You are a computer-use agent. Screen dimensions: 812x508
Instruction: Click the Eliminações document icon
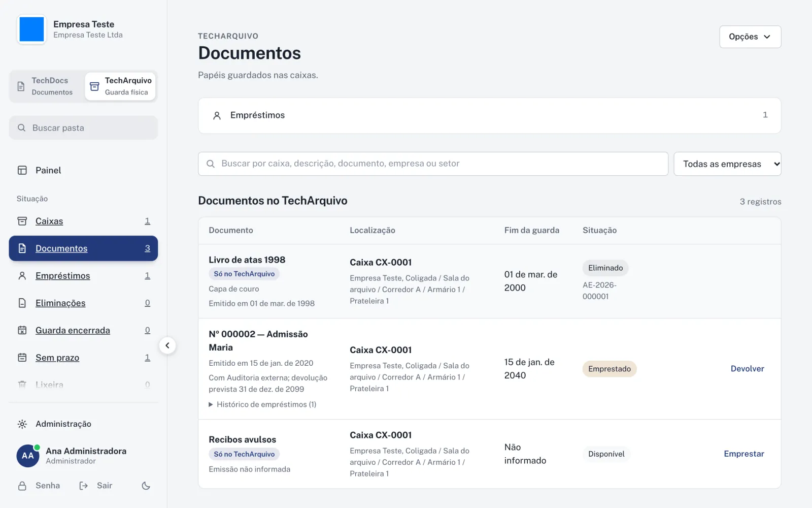pyautogui.click(x=22, y=303)
